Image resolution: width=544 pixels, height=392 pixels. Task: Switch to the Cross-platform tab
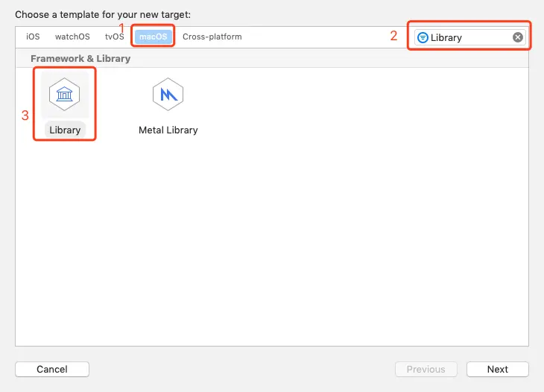[212, 37]
